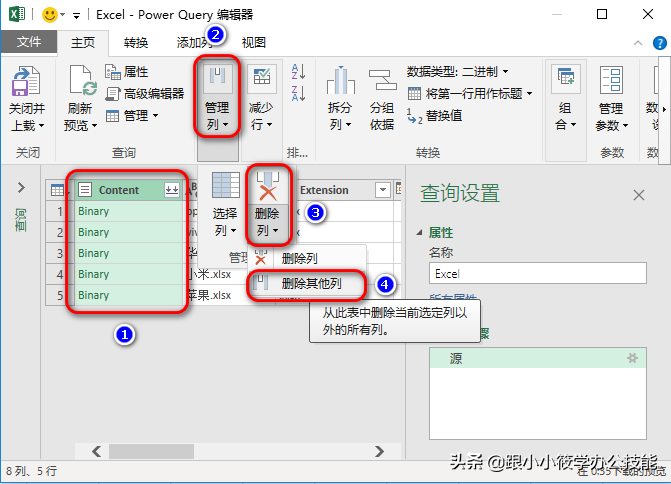Click the smiley feedback icon in title bar

click(49, 15)
